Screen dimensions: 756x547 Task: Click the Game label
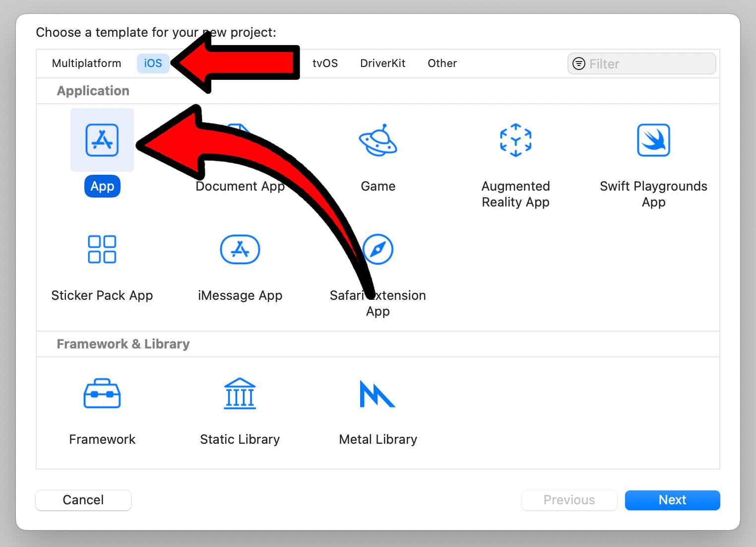tap(378, 186)
